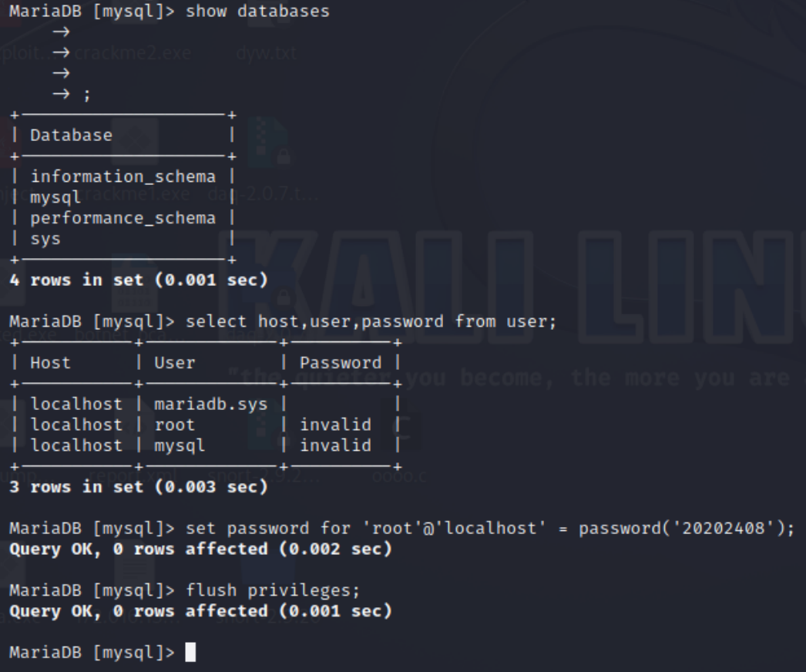The image size is (806, 672).
Task: Click the semicolon on the fourth continuation arrow line
Action: [x=87, y=95]
